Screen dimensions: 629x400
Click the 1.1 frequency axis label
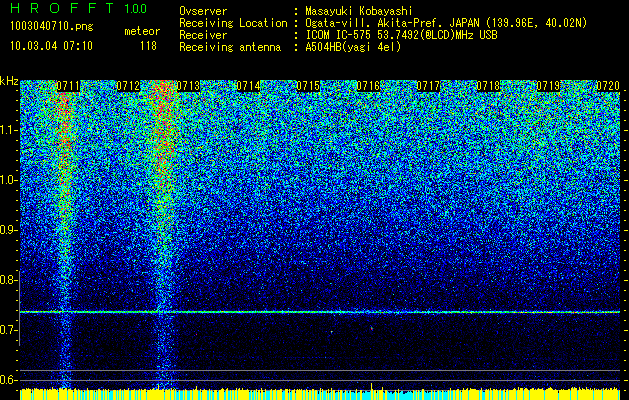(x=9, y=130)
